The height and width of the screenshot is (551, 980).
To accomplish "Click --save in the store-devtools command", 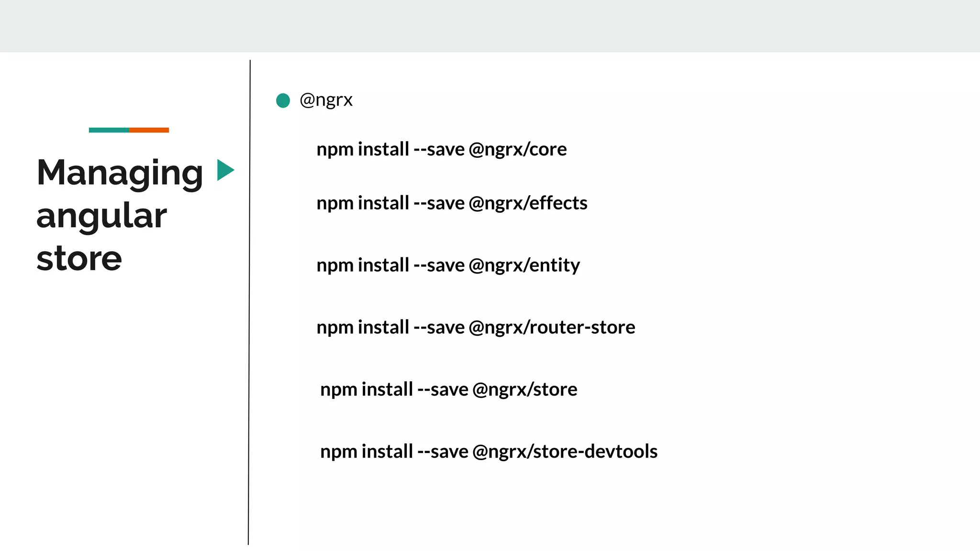I will coord(443,452).
